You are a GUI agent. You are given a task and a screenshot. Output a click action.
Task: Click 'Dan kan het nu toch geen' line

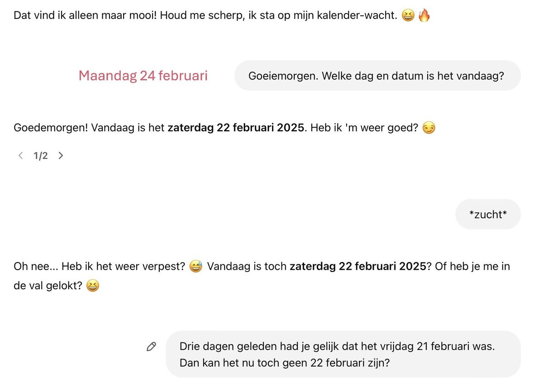point(284,363)
